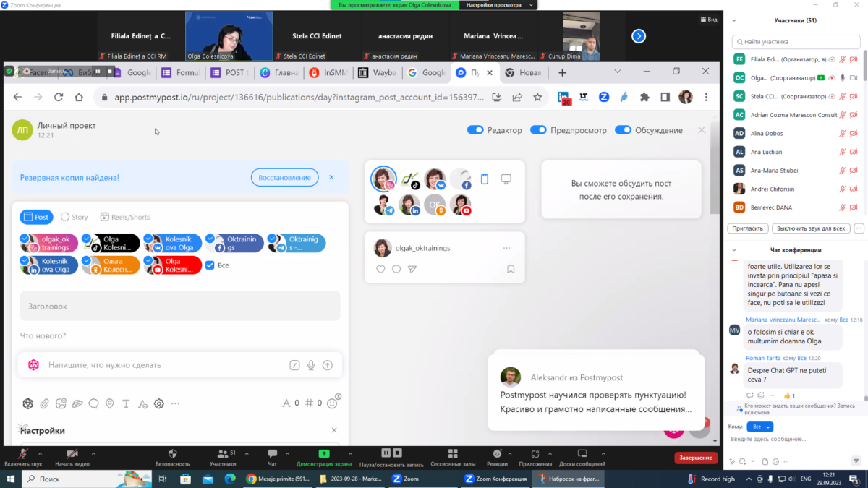
Task: Deselect the Kolesnikova Olga VK account chip
Action: coord(173,243)
